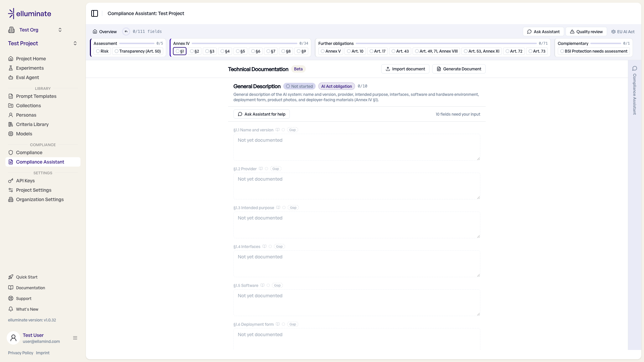Viewport: 644px width, 362px height.
Task: Click the book icon next to §1.1 Name and version
Action: (x=277, y=130)
